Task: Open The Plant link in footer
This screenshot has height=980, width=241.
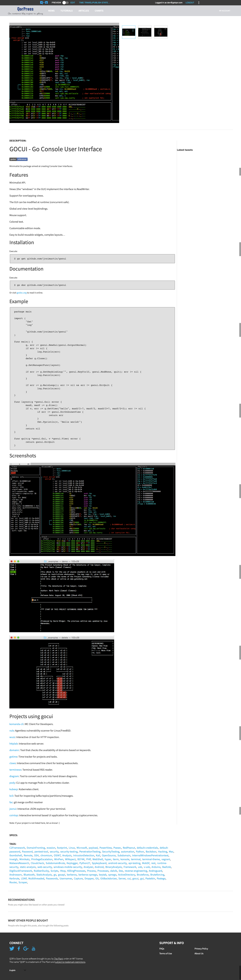Action: click(x=58, y=959)
